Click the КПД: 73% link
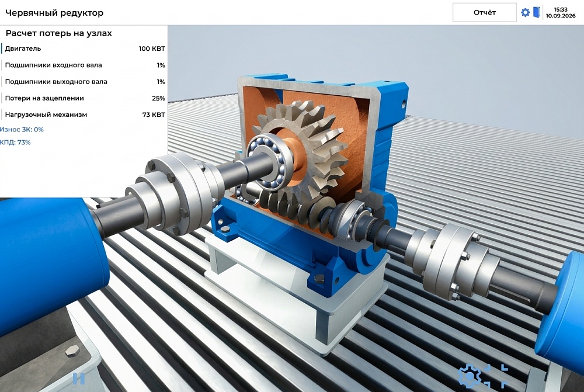This screenshot has width=584, height=392. pyautogui.click(x=15, y=143)
